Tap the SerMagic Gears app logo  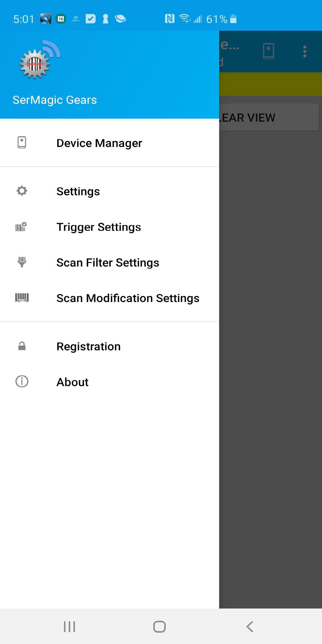point(39,60)
